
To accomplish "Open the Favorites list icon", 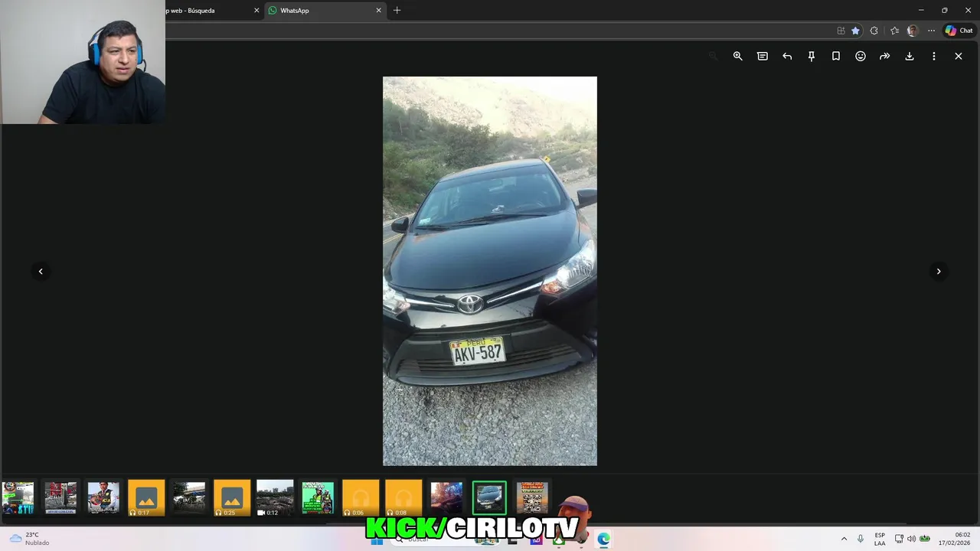I will [x=894, y=31].
